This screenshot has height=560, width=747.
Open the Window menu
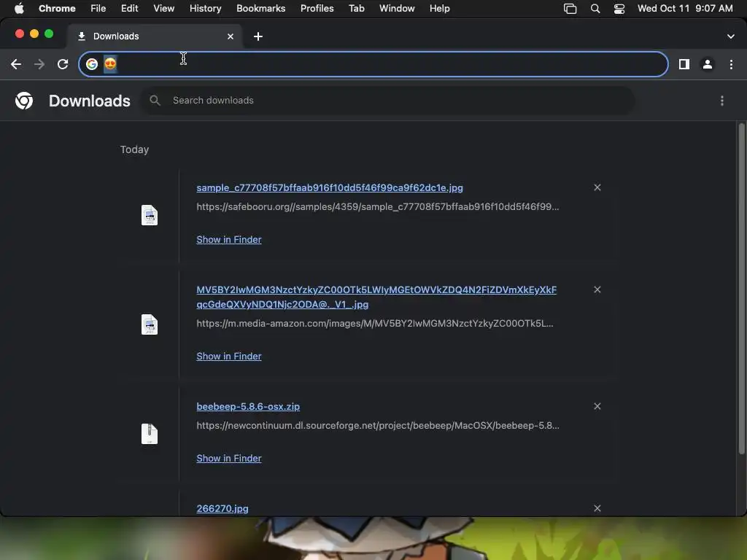click(397, 9)
